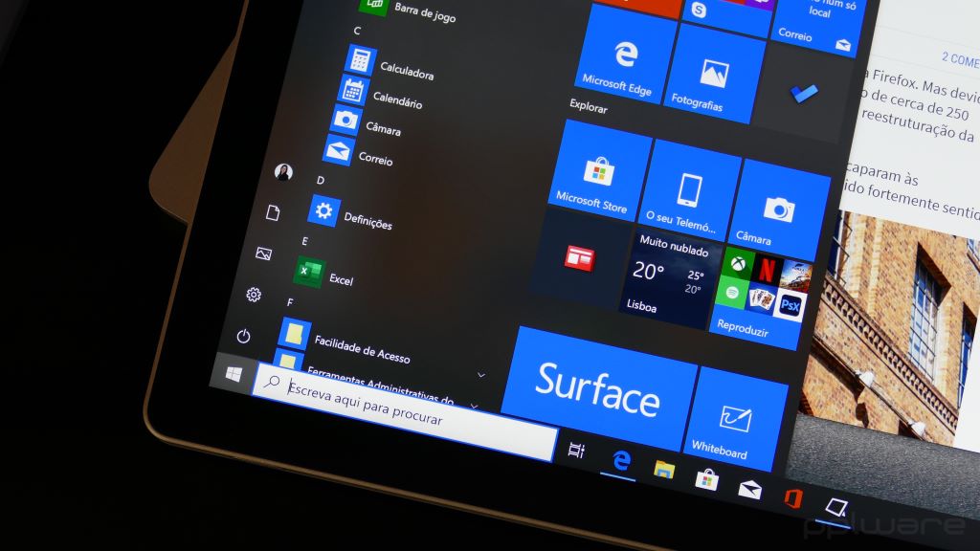Open Documents from Start sidebar
980x551 pixels.
click(273, 213)
